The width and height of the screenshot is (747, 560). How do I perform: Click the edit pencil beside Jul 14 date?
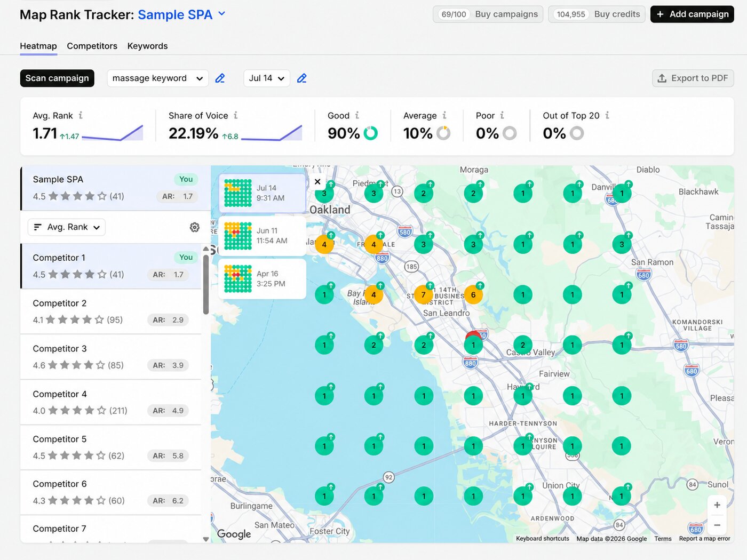pyautogui.click(x=302, y=78)
